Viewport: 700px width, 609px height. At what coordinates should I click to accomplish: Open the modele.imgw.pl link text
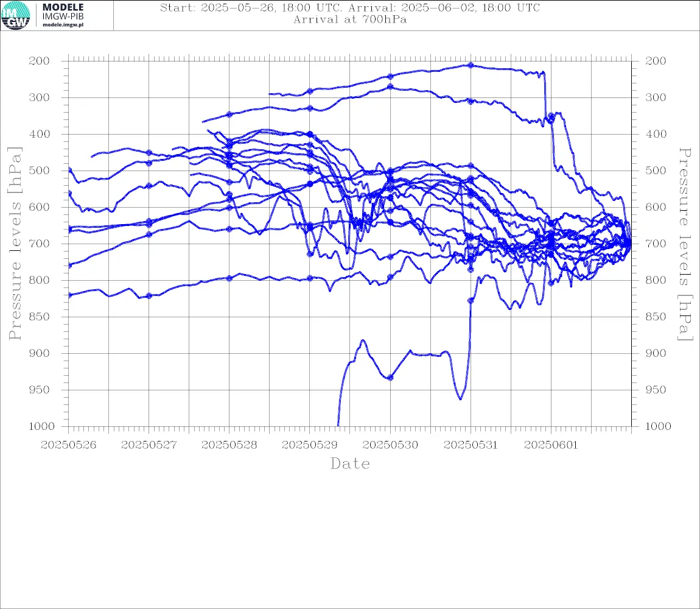click(63, 25)
